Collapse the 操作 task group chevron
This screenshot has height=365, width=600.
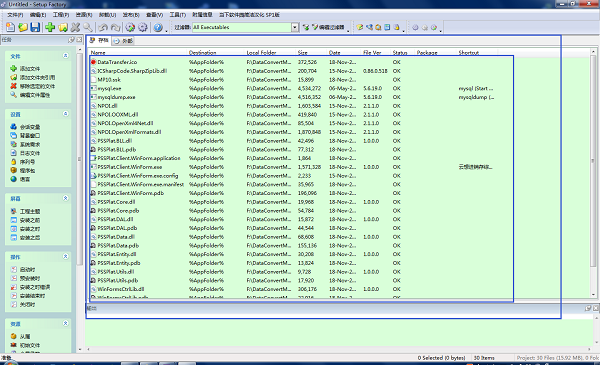tap(65, 256)
